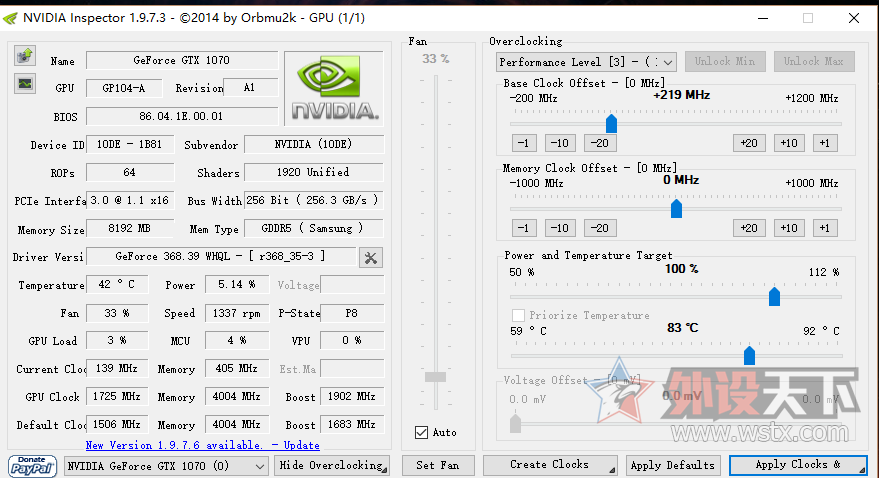This screenshot has width=879, height=478.
Task: Open New Version 1.9.7.6 Update link
Action: [x=202, y=445]
